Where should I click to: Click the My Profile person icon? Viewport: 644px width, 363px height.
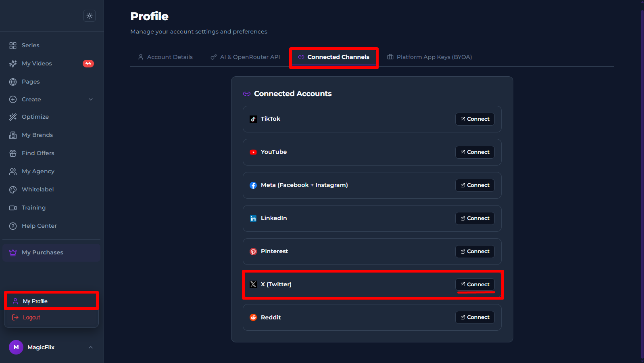(x=15, y=301)
